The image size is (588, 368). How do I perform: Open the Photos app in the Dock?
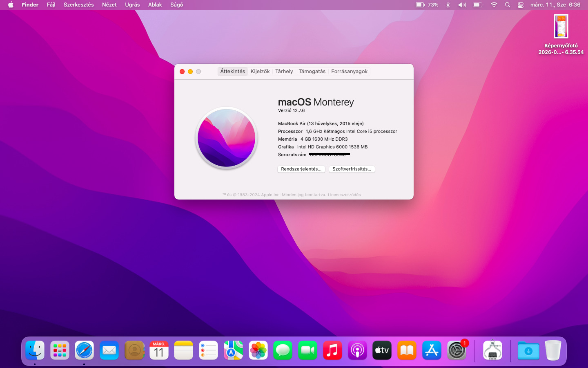click(258, 350)
